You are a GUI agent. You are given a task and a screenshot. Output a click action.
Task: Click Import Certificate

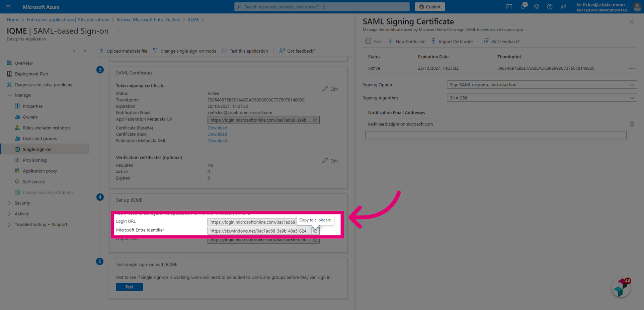pyautogui.click(x=452, y=42)
